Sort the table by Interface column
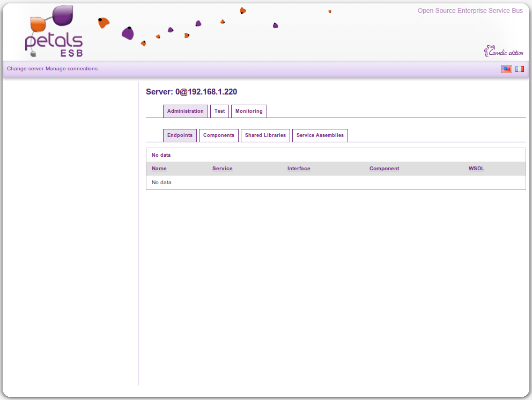Viewport: 532px width, 400px height. (x=299, y=169)
